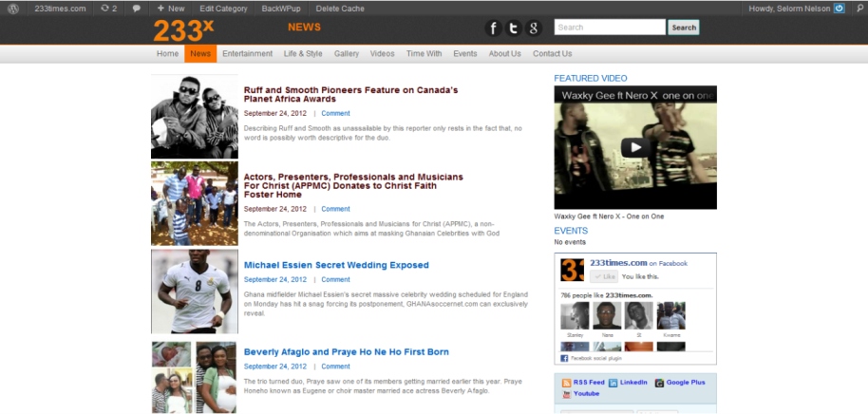Viewport: 868px width, 414px height.
Task: Go to the Home tab
Action: (x=167, y=54)
